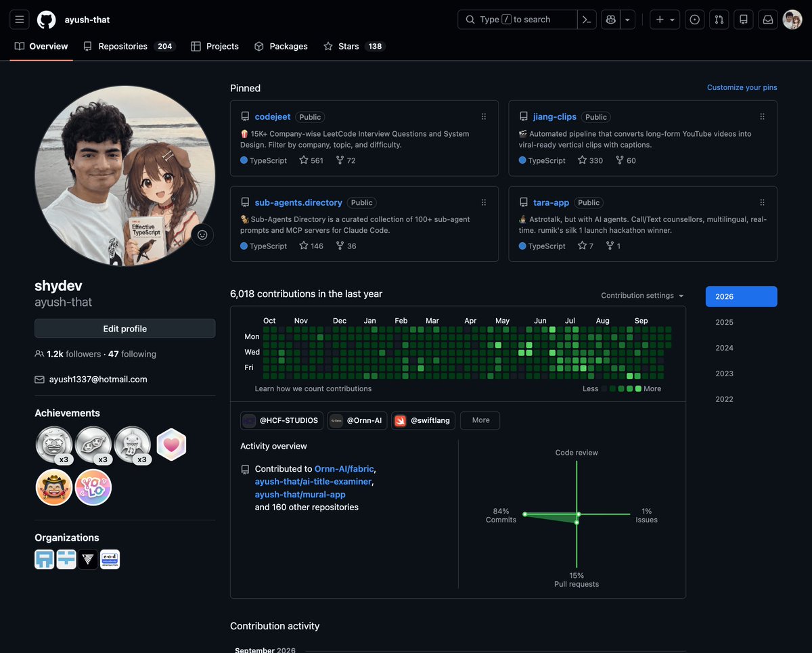The width and height of the screenshot is (812, 653).
Task: Select the 2026 year filter
Action: 742,296
